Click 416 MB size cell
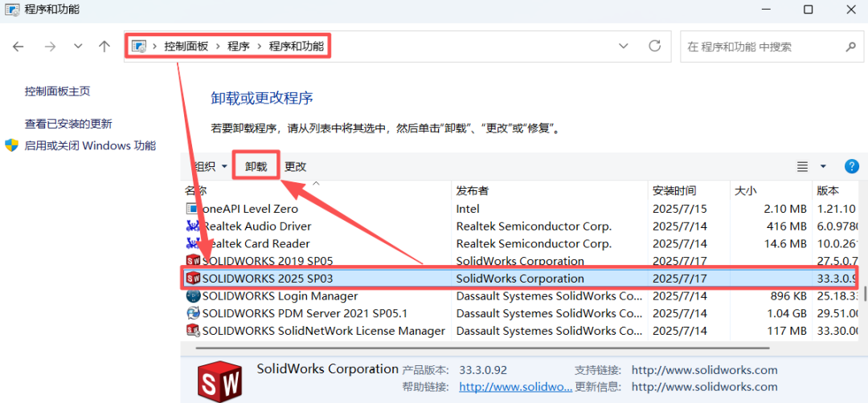 786,226
